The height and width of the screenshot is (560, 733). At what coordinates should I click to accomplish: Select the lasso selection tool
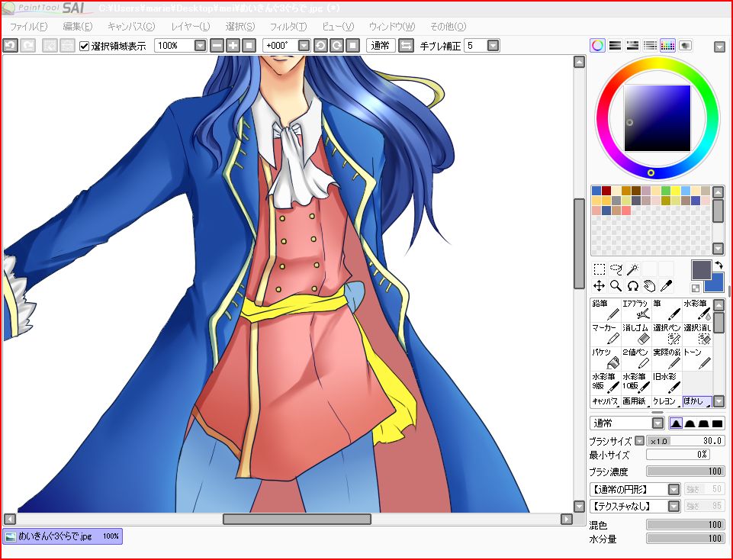pos(616,269)
